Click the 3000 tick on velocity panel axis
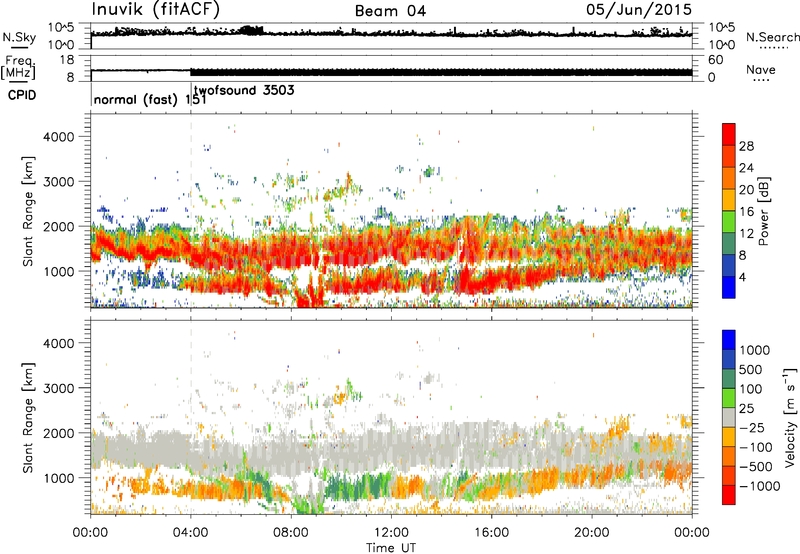 [59, 388]
